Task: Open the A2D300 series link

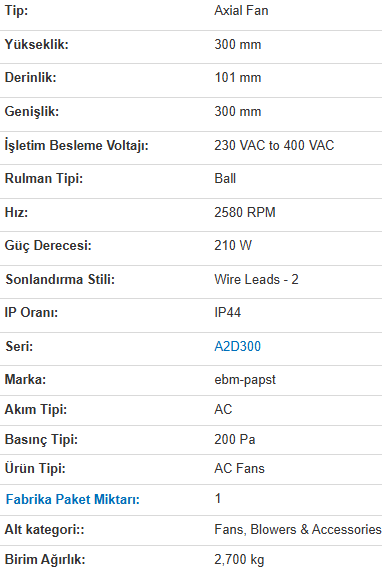Action: click(x=237, y=346)
